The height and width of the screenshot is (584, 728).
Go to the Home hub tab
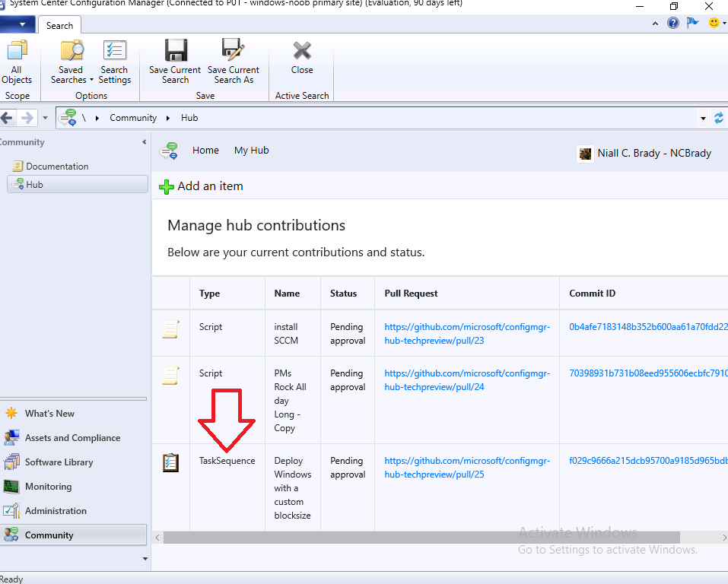click(205, 151)
